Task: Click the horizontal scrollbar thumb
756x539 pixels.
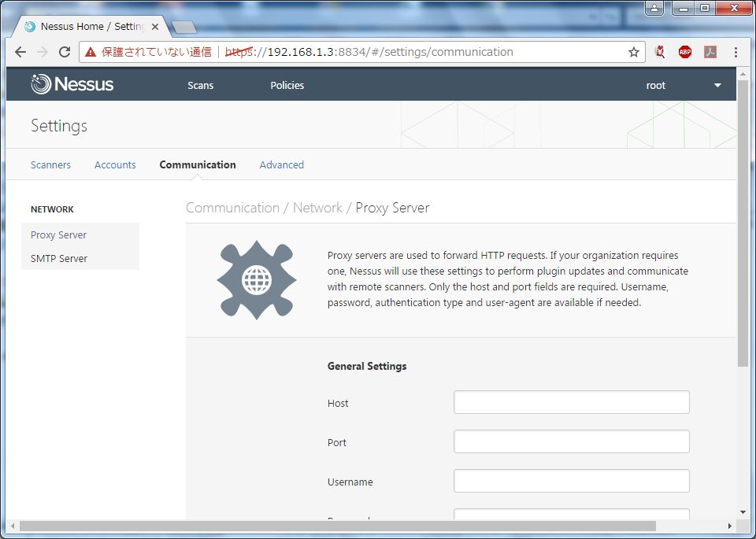Action: 338,526
